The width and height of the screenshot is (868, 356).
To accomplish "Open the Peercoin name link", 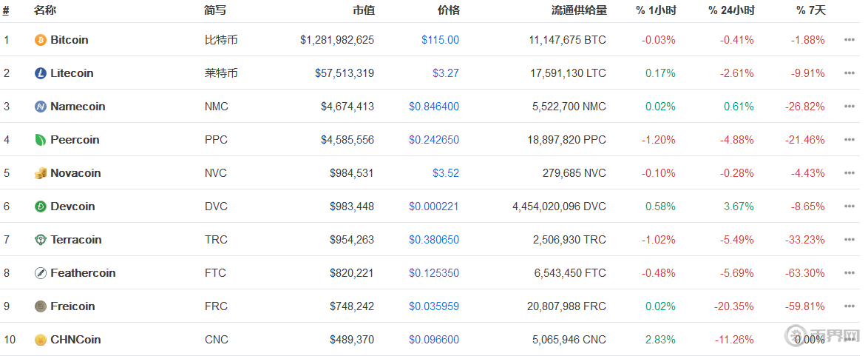I will click(75, 140).
